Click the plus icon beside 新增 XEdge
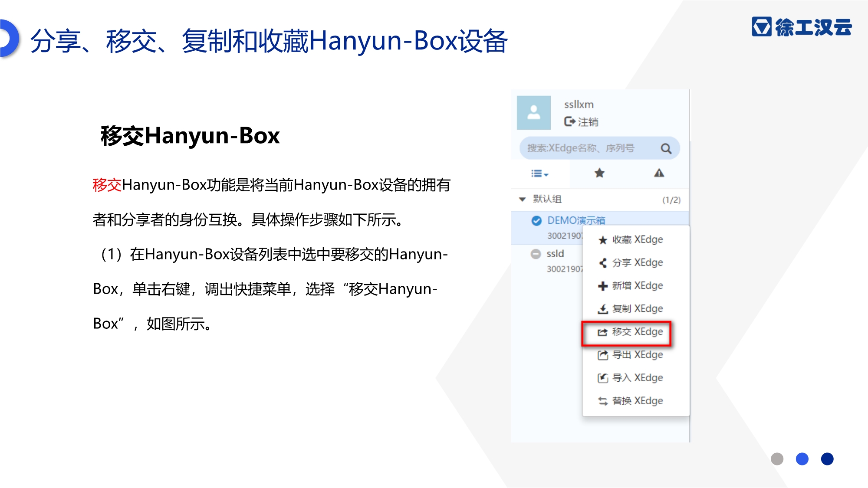Viewport: 868px width, 488px height. (603, 286)
